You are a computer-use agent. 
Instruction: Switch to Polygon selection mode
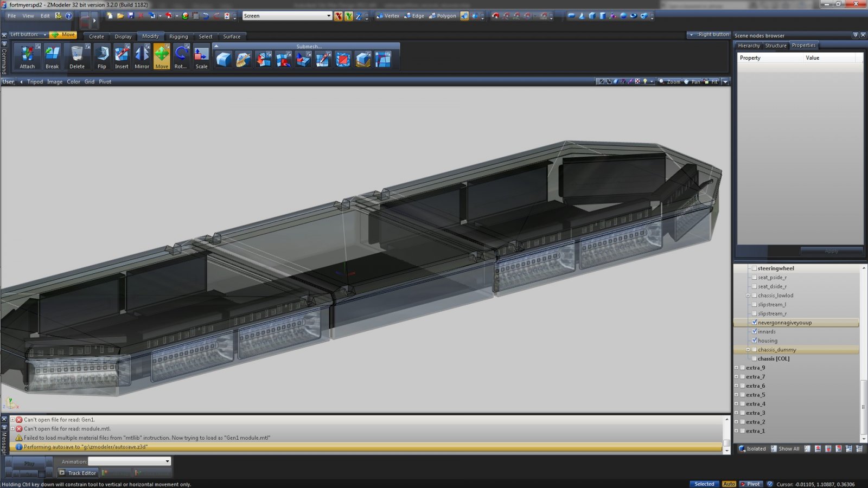tap(443, 16)
